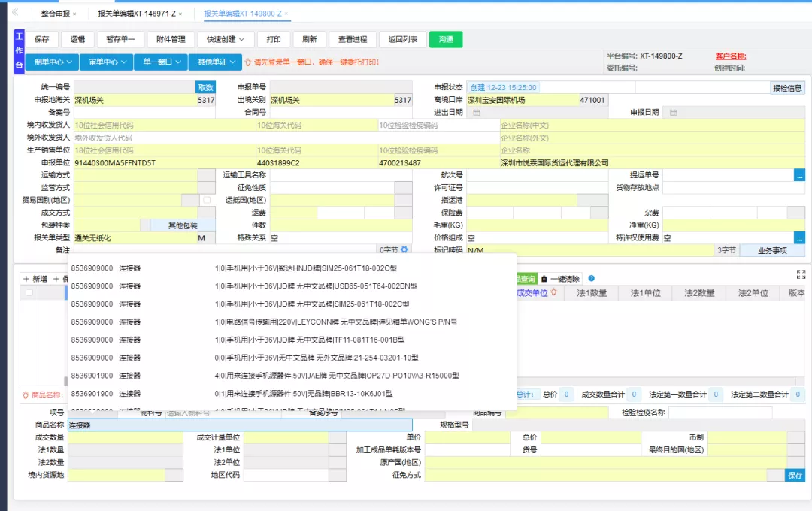Expand the 快速创建 dropdown

226,39
